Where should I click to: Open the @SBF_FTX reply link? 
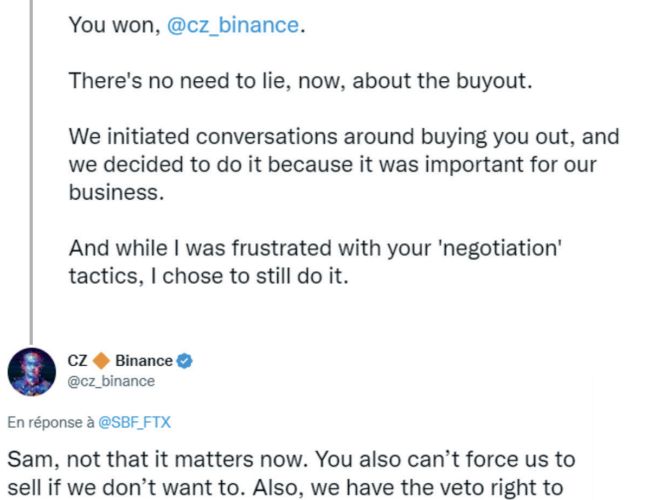pyautogui.click(x=134, y=422)
